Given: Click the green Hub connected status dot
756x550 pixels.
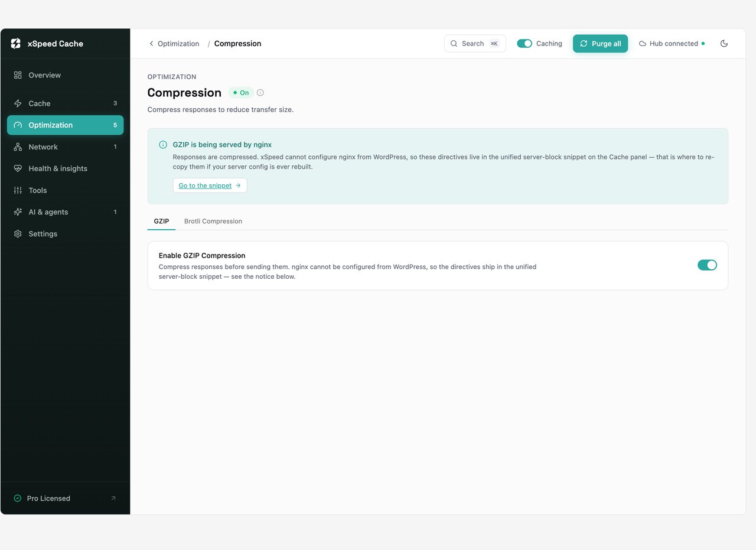Looking at the screenshot, I should tap(703, 44).
